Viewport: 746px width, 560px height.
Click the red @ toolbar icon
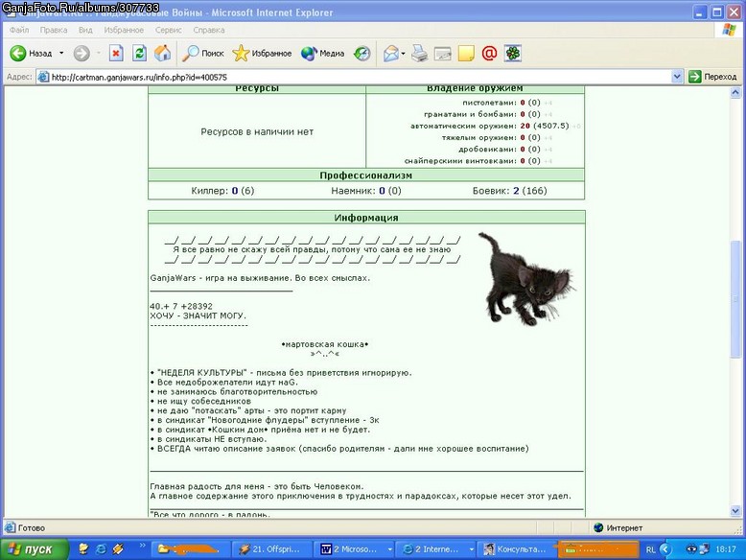point(489,54)
